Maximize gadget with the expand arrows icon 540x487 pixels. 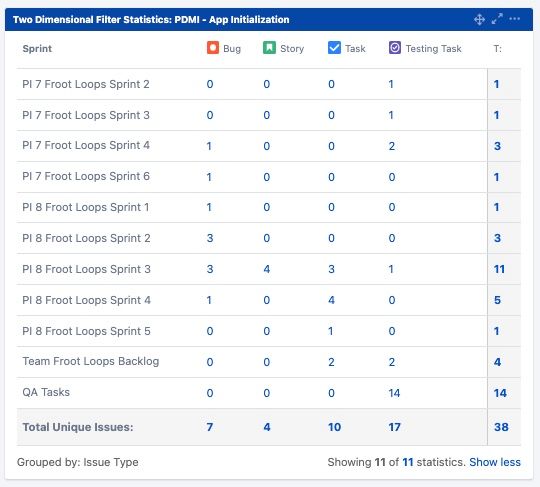tap(497, 19)
